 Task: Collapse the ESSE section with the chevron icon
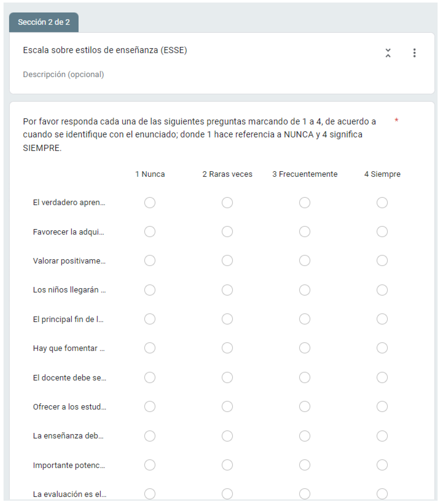point(388,53)
